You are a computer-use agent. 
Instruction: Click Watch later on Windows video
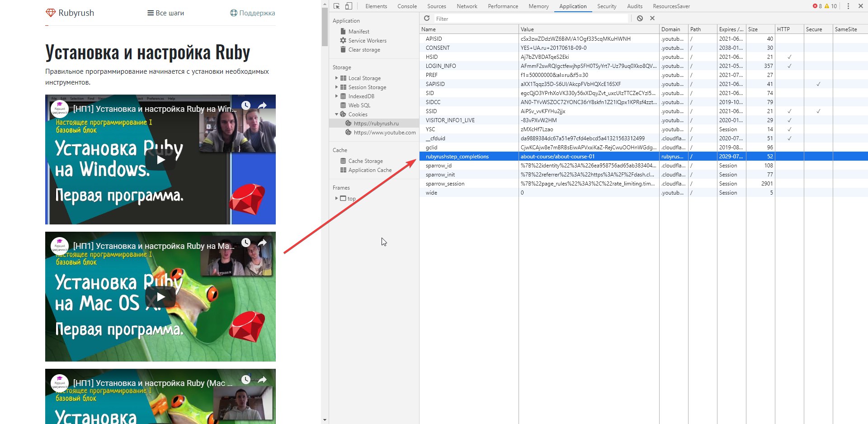coord(245,105)
